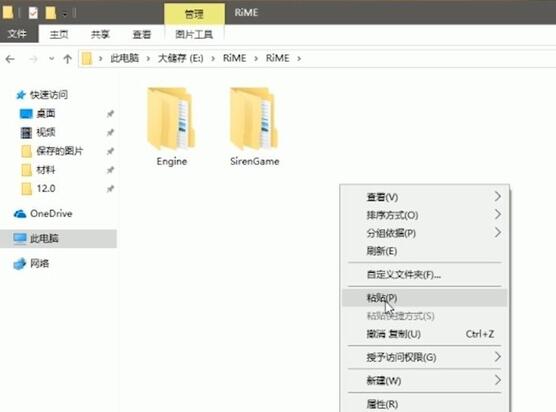Click the properties checkmark icon in title bar

33,13
